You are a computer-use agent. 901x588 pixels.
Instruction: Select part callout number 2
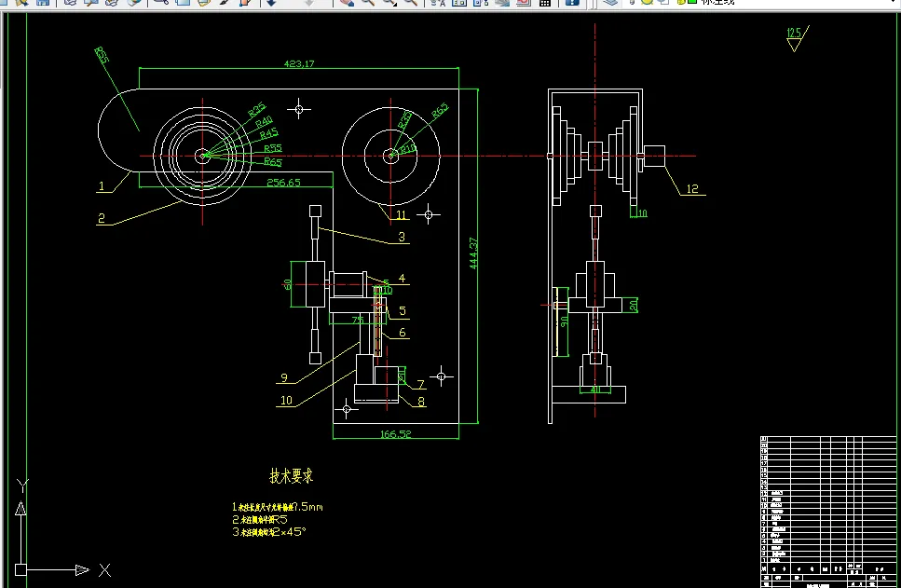click(102, 218)
